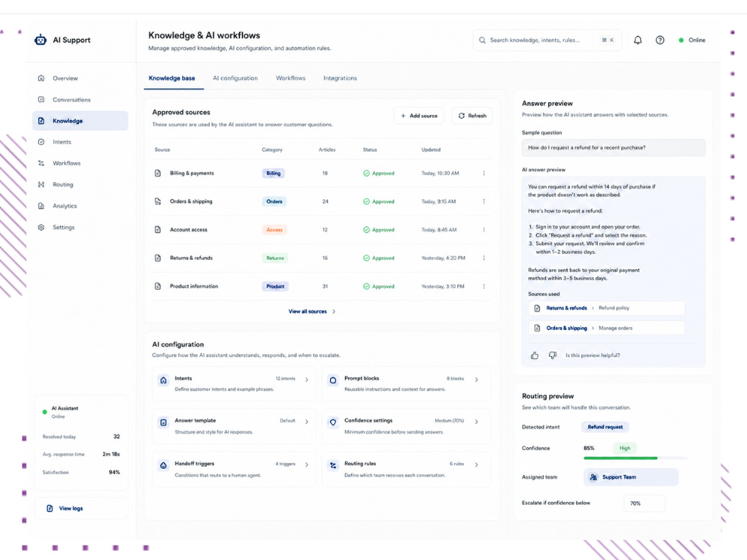Open Analytics in the sidebar
The height and width of the screenshot is (560, 747).
tap(80, 206)
